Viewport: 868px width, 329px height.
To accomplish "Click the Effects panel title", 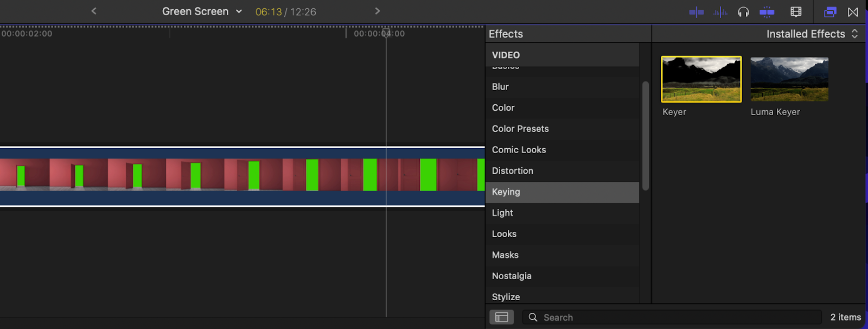I will coord(506,34).
